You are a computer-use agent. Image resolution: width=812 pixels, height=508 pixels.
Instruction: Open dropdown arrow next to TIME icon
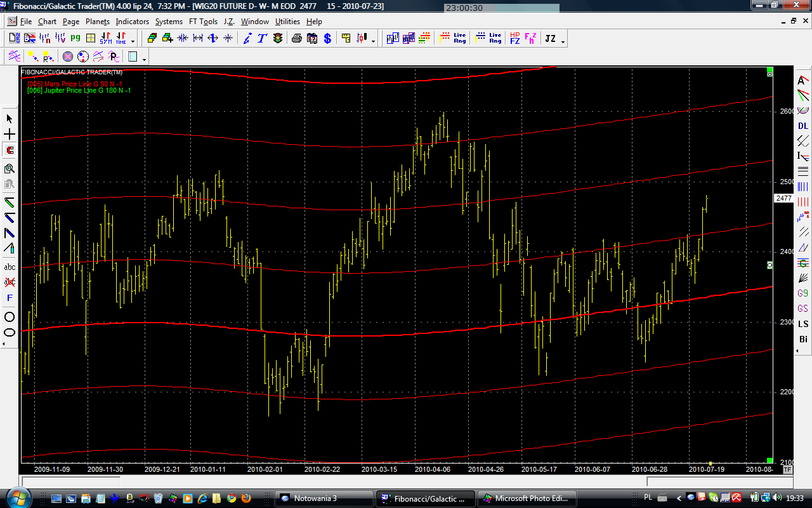click(133, 42)
